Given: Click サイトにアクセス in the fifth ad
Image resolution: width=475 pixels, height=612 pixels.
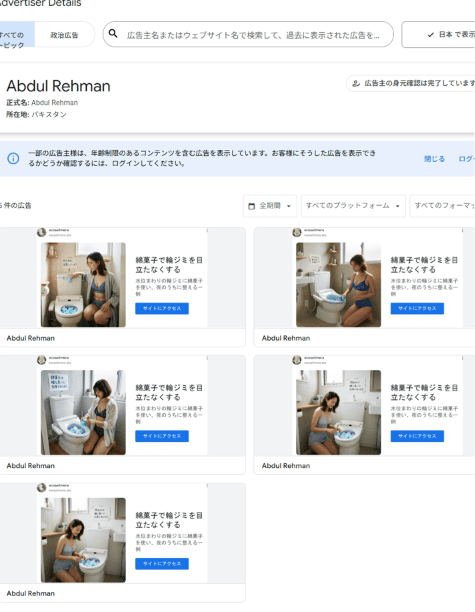Looking at the screenshot, I should click(x=162, y=564).
